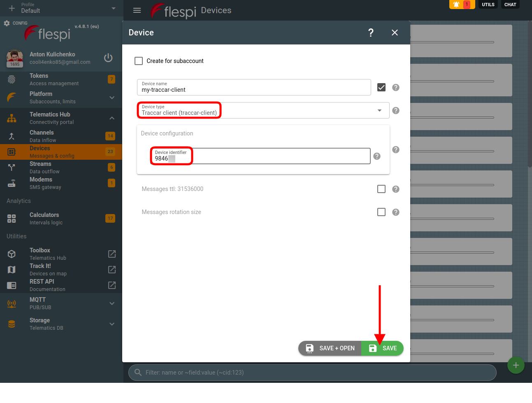
Task: Click the Device name input field
Action: click(254, 87)
